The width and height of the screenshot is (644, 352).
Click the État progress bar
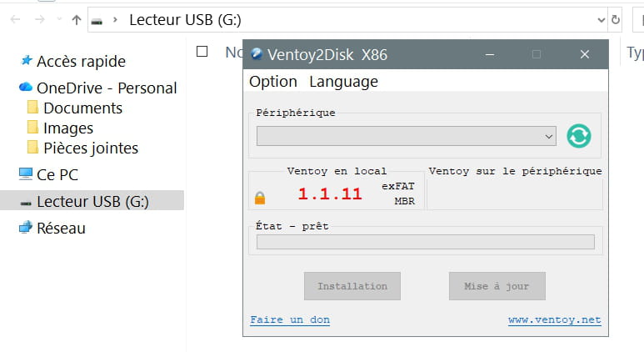pyautogui.click(x=425, y=242)
